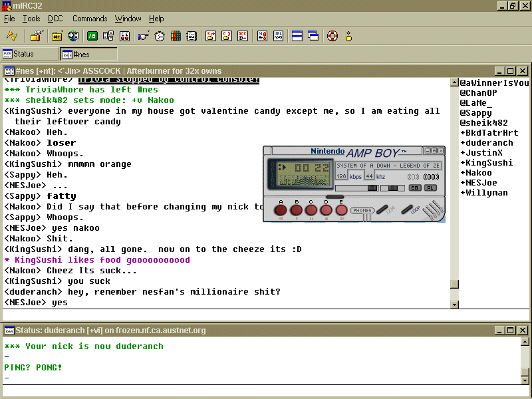Open the colors icon in the toolbar
Image resolution: width=532 pixels, height=399 pixels.
[x=176, y=36]
